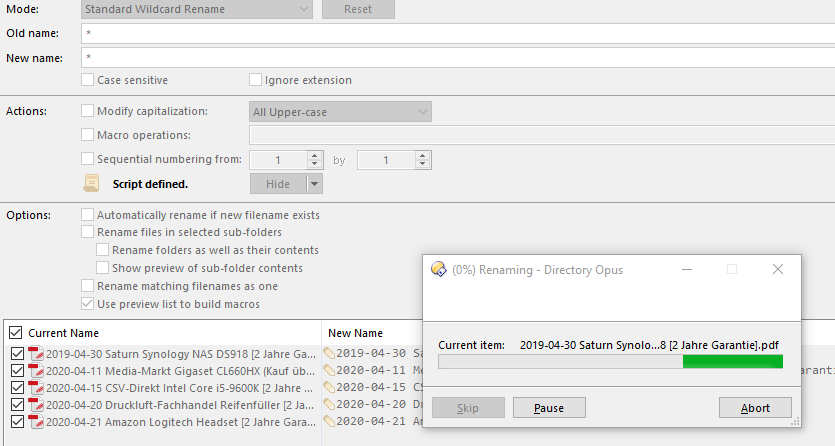Click the Skip button in Renaming dialog
Image resolution: width=835 pixels, height=446 pixels.
(468, 408)
